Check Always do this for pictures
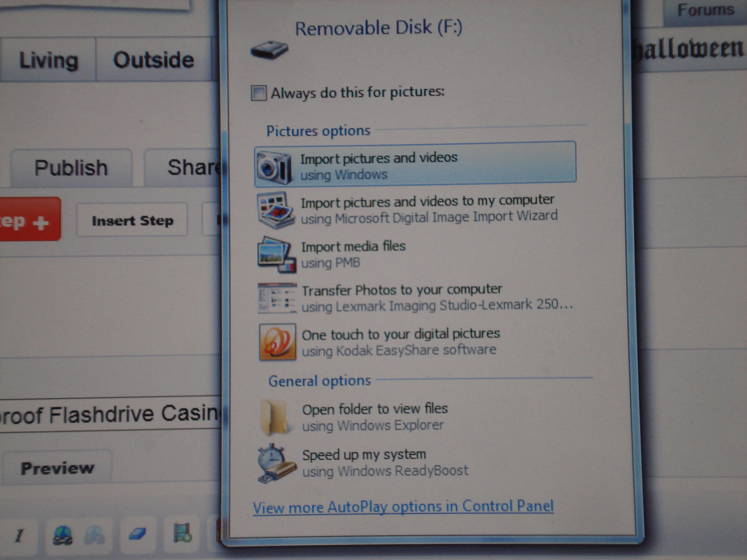The width and height of the screenshot is (747, 560). click(259, 93)
